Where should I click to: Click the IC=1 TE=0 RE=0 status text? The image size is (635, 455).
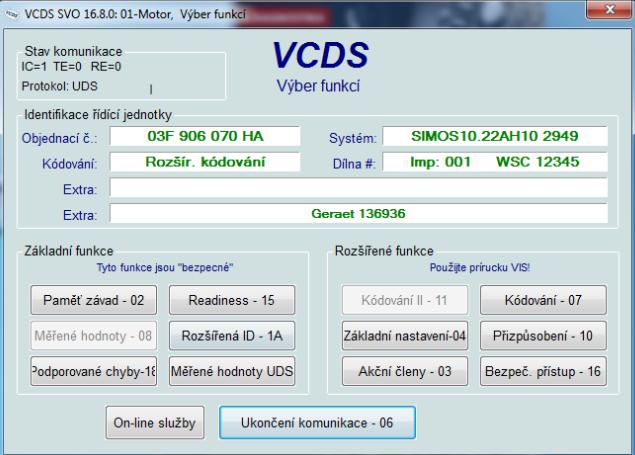click(71, 66)
